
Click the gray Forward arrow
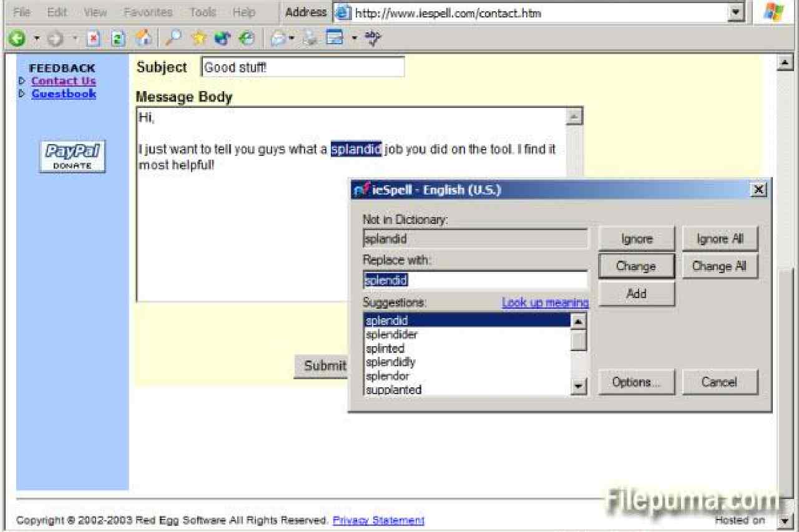[56, 39]
